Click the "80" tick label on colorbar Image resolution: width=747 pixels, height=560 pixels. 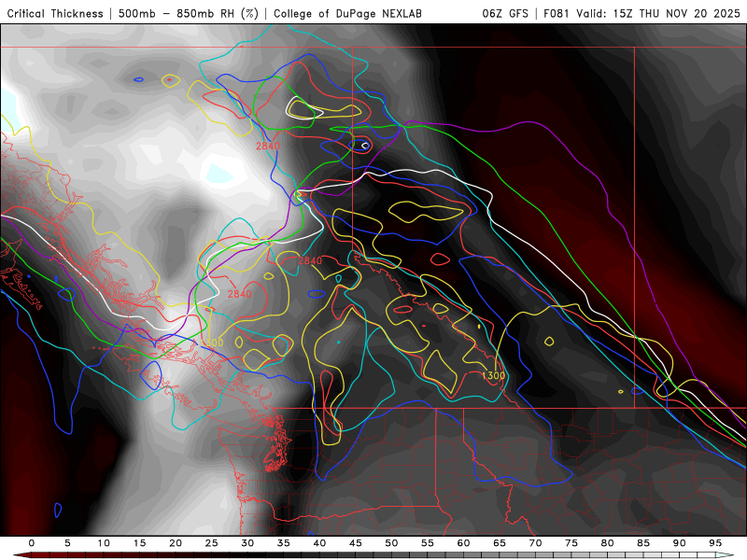pos(608,543)
